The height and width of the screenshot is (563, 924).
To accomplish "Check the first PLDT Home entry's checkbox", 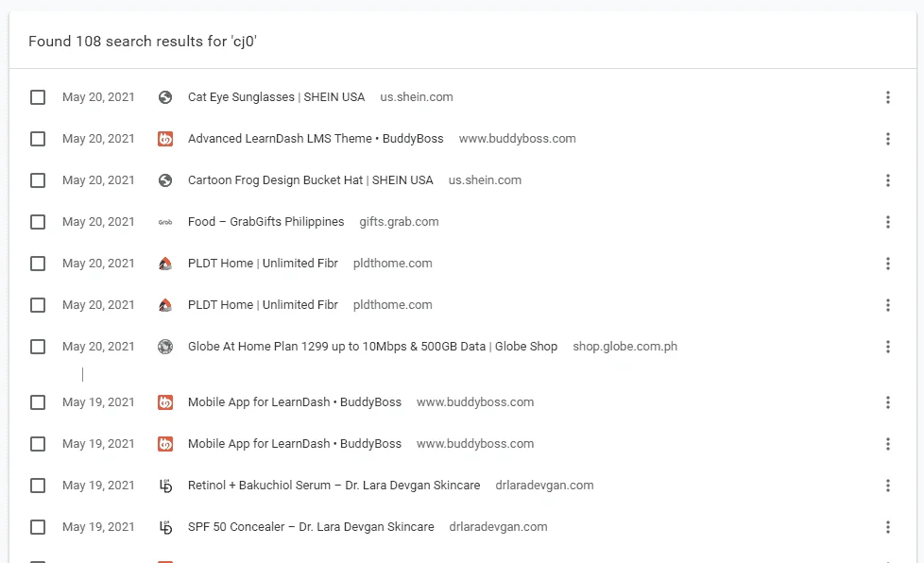I will [38, 264].
